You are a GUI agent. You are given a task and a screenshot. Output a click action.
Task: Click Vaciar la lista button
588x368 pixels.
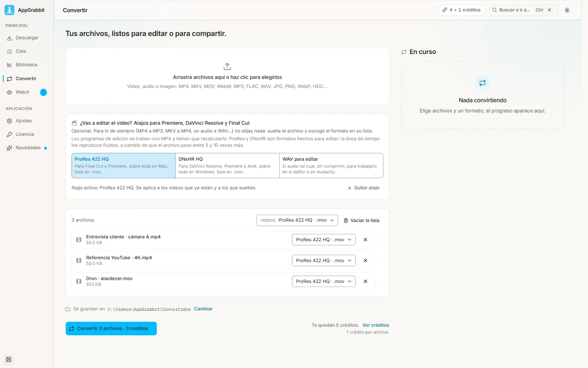361,220
